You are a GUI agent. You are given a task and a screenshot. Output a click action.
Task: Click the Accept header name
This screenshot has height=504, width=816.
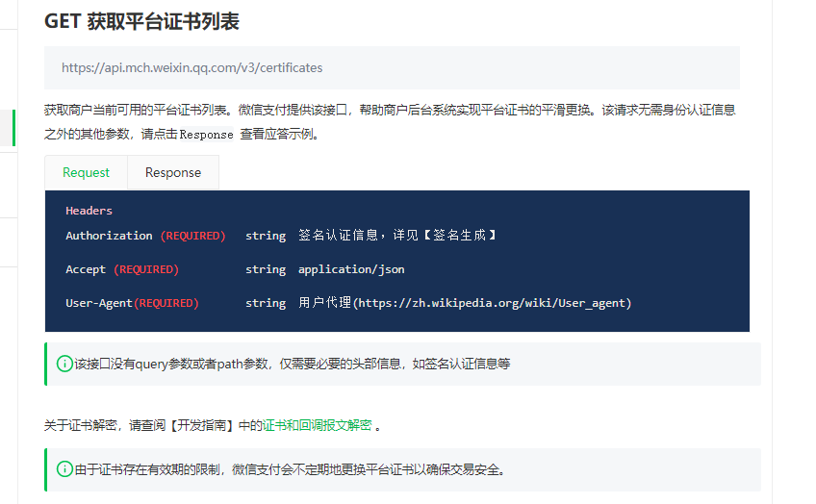point(86,269)
